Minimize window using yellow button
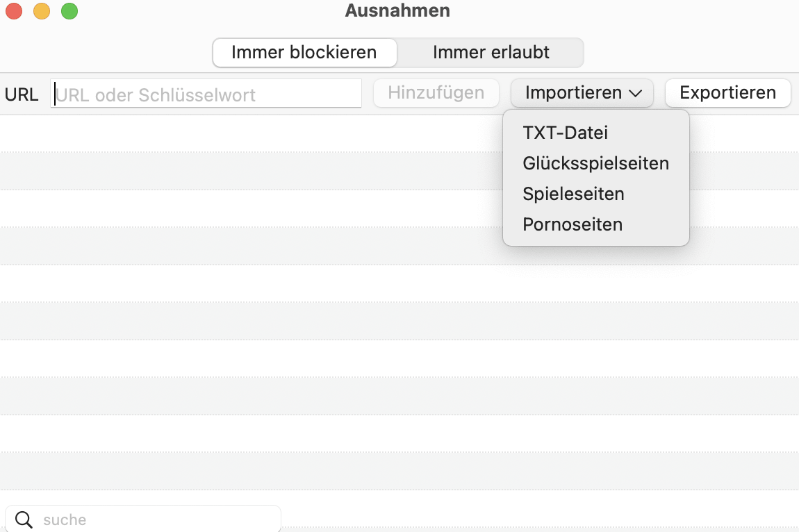 [x=42, y=10]
